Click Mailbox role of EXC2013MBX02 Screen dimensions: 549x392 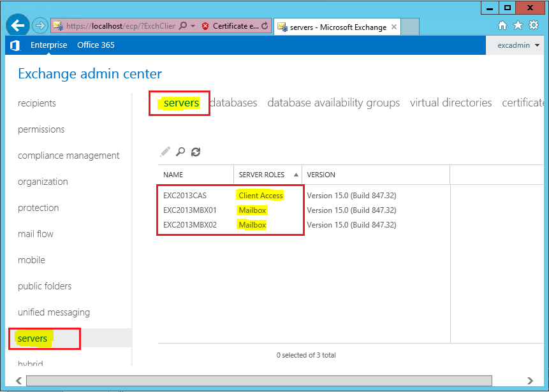click(253, 225)
